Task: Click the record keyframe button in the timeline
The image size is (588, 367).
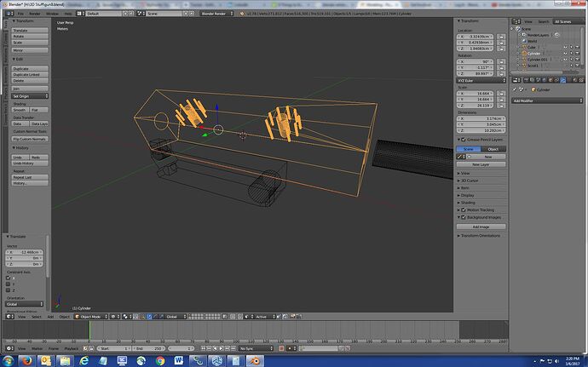Action: coord(281,348)
